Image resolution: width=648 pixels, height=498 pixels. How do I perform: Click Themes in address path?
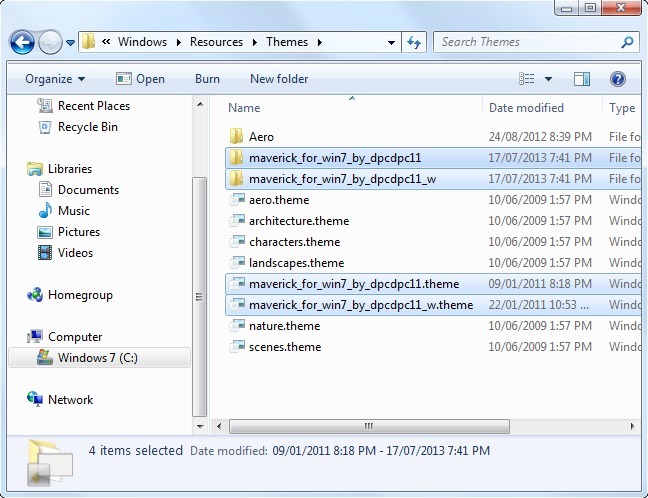pyautogui.click(x=287, y=42)
